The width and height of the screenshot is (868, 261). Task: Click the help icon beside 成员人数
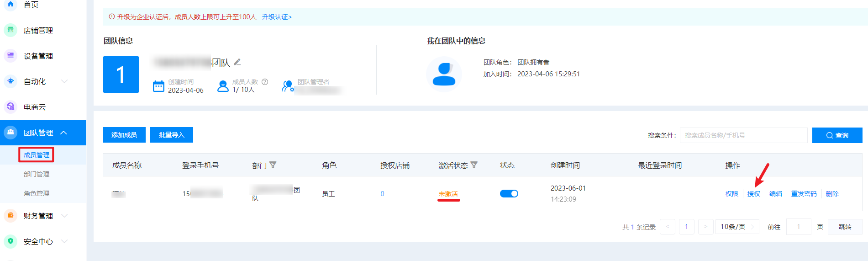point(265,82)
